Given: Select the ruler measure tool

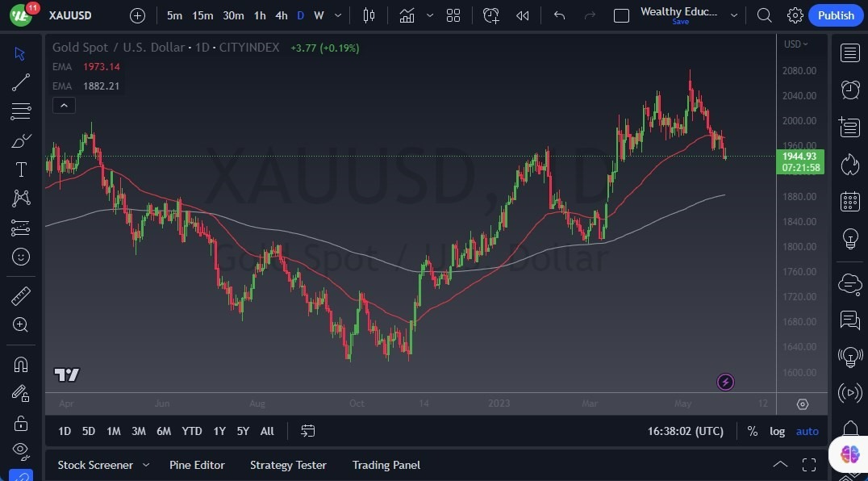Looking at the screenshot, I should 20,296.
